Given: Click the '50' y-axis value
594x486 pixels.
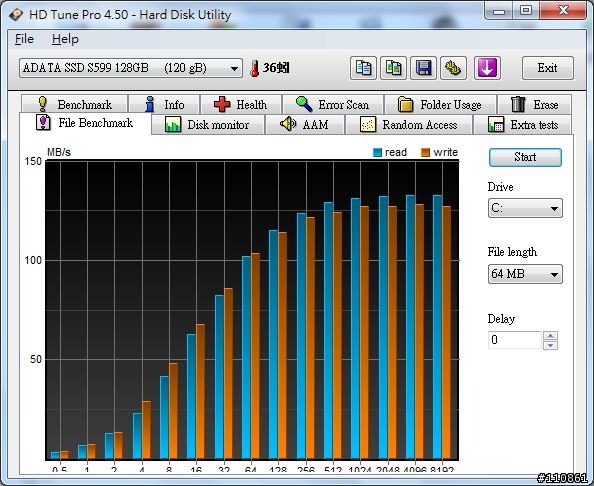Looking at the screenshot, I should pos(36,359).
